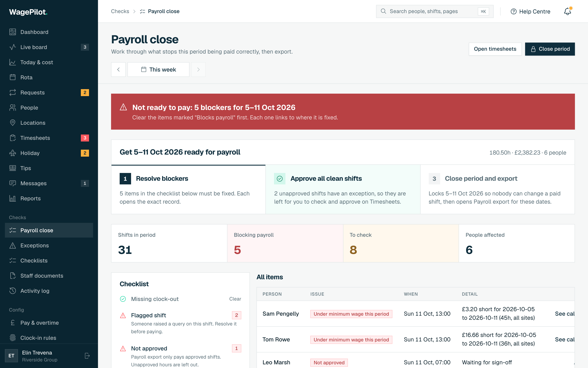Image resolution: width=588 pixels, height=368 pixels.
Task: Select the Sam Pengelly row
Action: (x=416, y=313)
